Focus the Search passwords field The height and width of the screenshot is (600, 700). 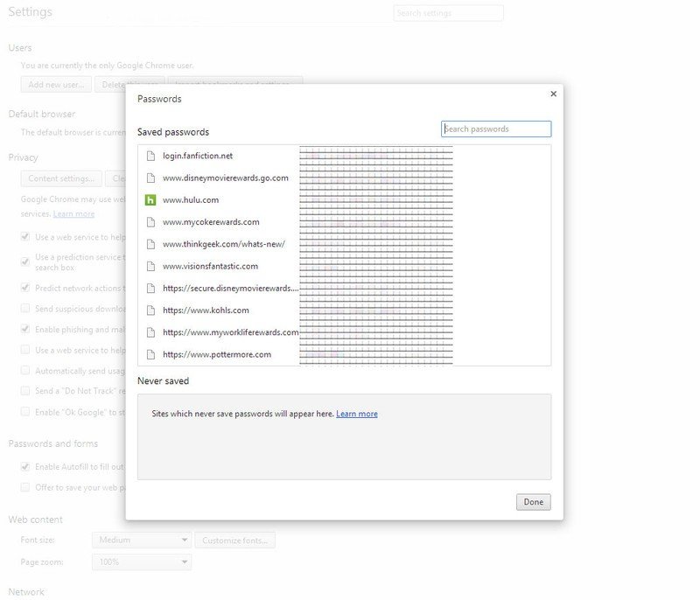pyautogui.click(x=496, y=129)
